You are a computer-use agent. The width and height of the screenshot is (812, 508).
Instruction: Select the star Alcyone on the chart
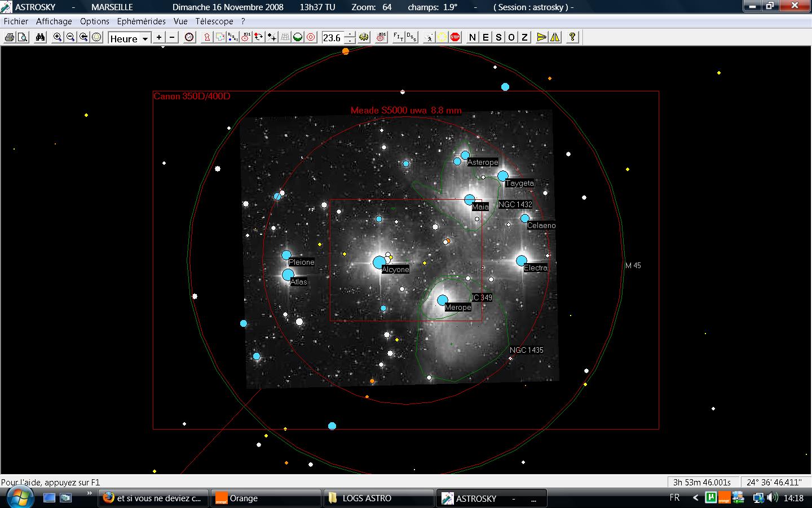point(379,262)
